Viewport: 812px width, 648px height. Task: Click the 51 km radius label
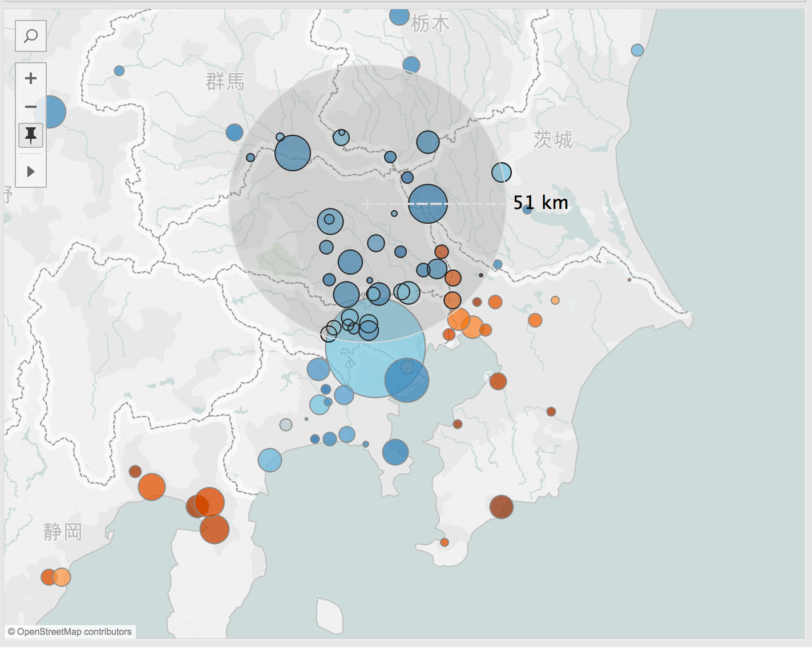[540, 203]
